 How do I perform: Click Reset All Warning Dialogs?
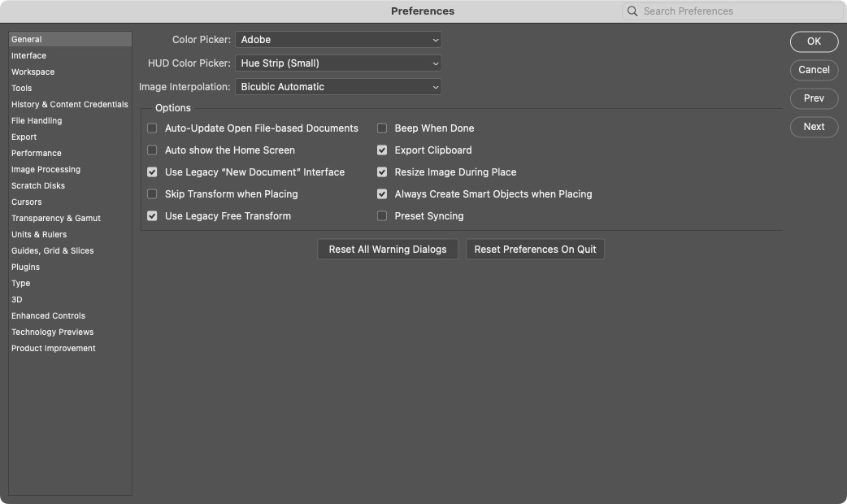click(387, 249)
